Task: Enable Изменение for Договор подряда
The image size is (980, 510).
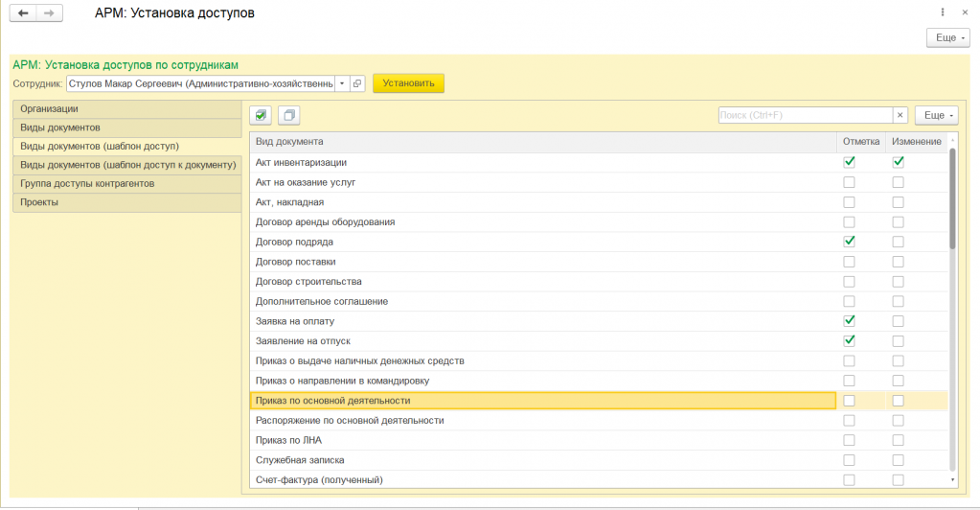Action: click(899, 242)
